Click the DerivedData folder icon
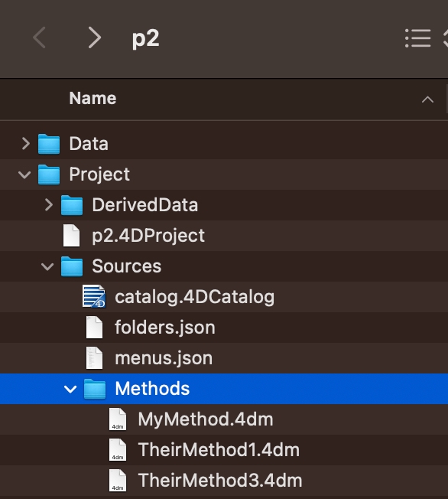Viewport: 448px width, 499px height. coord(72,205)
